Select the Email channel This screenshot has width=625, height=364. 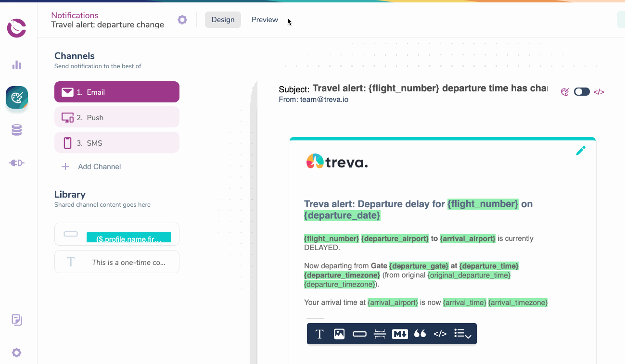pyautogui.click(x=117, y=92)
